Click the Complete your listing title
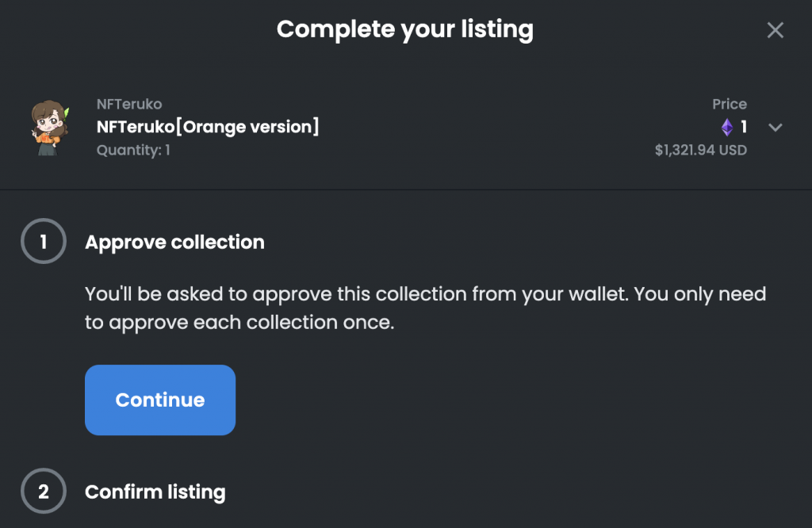812x528 pixels. (x=404, y=29)
